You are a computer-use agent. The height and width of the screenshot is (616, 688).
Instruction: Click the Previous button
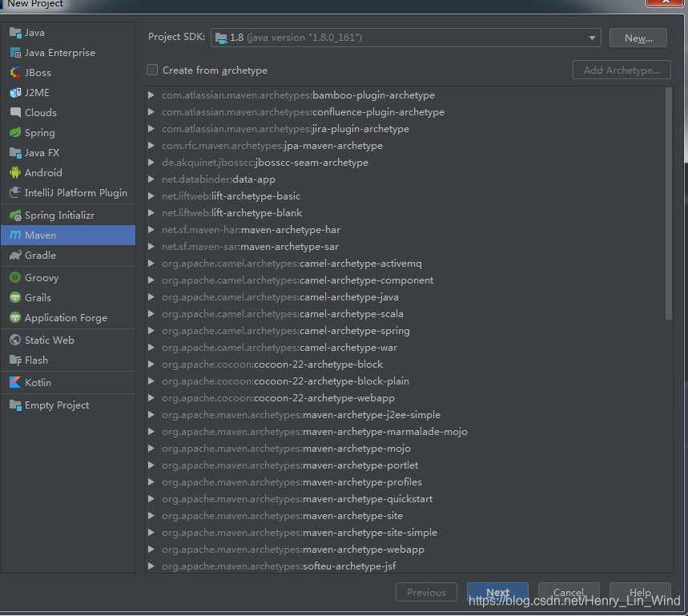click(x=426, y=592)
